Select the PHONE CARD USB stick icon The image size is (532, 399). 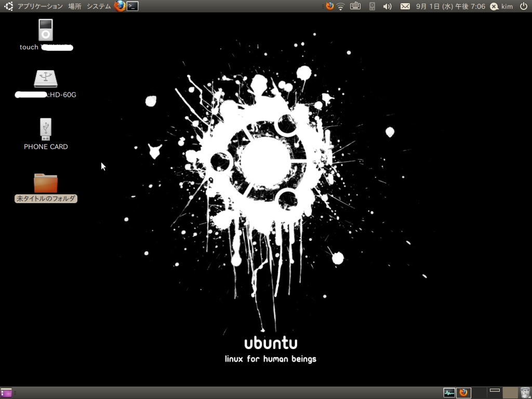point(46,129)
